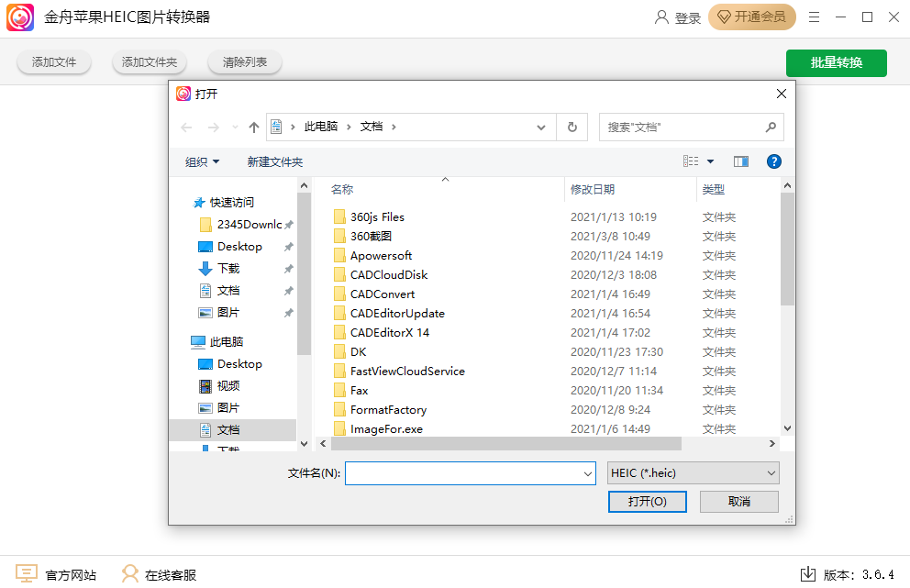Click the search magnifier icon
The image size is (910, 588).
pyautogui.click(x=771, y=128)
